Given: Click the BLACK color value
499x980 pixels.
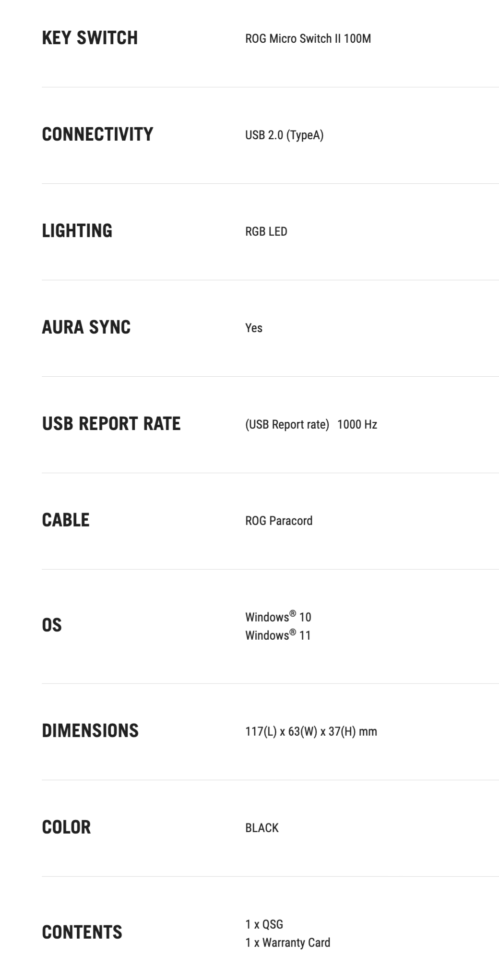Looking at the screenshot, I should click(261, 828).
